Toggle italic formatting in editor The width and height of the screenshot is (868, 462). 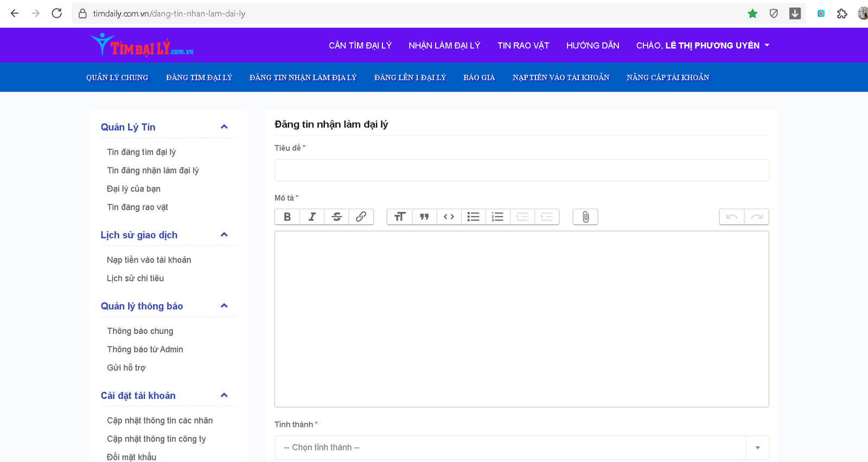pos(312,217)
